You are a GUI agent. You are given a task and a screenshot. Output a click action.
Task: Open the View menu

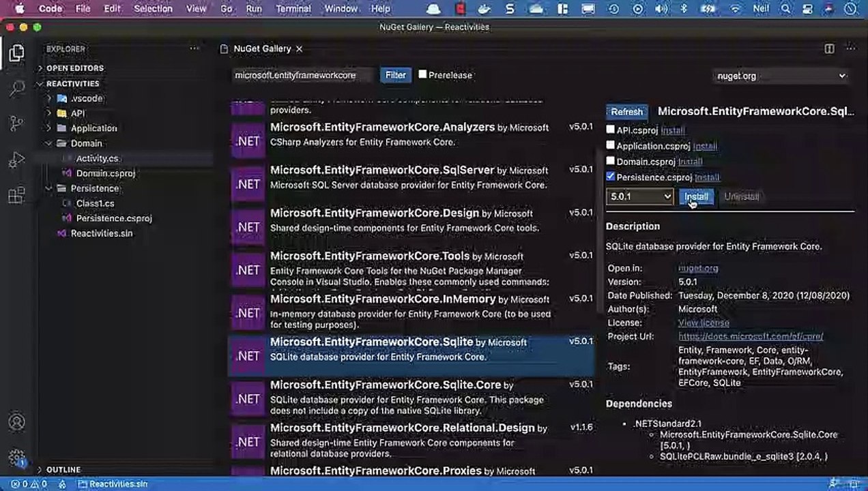pos(196,9)
